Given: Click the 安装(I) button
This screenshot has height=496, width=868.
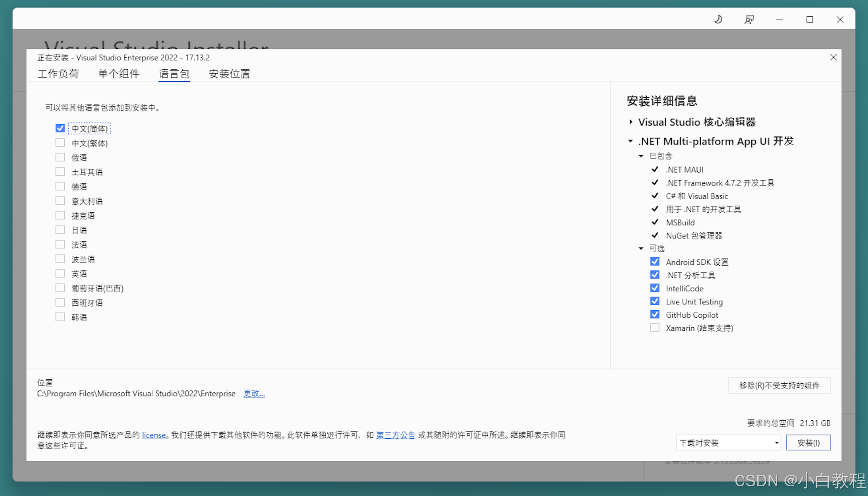Looking at the screenshot, I should tap(808, 443).
